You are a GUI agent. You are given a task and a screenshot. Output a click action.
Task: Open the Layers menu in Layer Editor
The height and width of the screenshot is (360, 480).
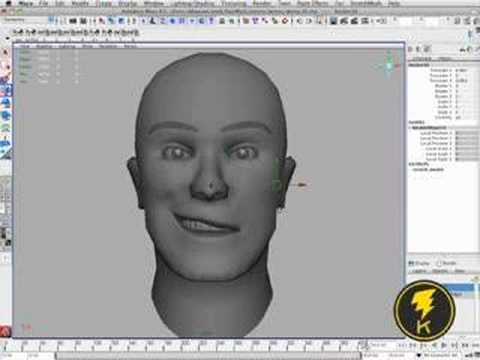[418, 271]
